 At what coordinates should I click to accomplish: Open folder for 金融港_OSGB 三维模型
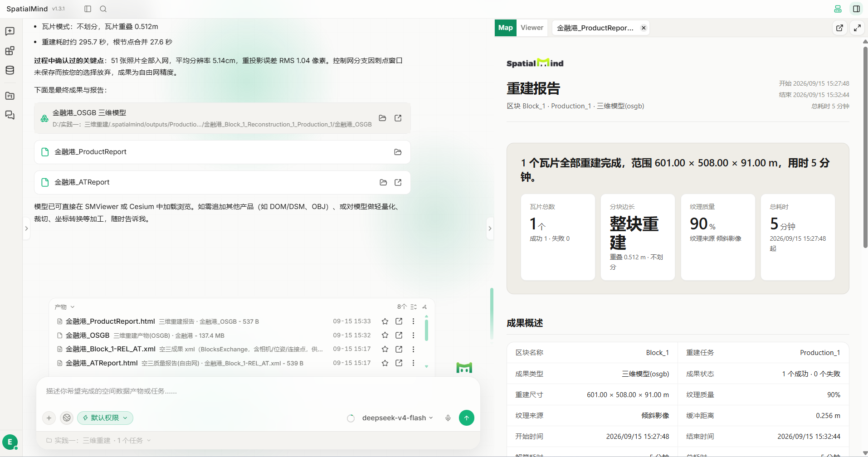[382, 118]
